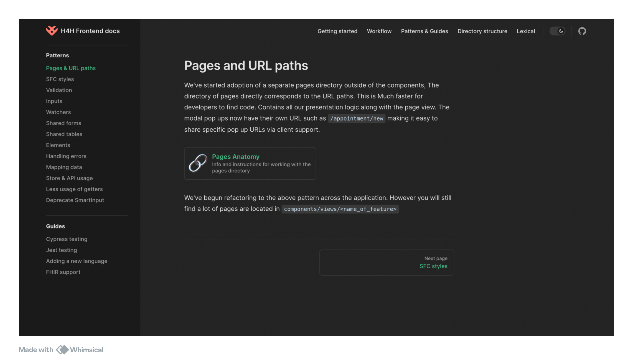Navigate to Elements in sidebar
This screenshot has height=364, width=633.
(58, 145)
